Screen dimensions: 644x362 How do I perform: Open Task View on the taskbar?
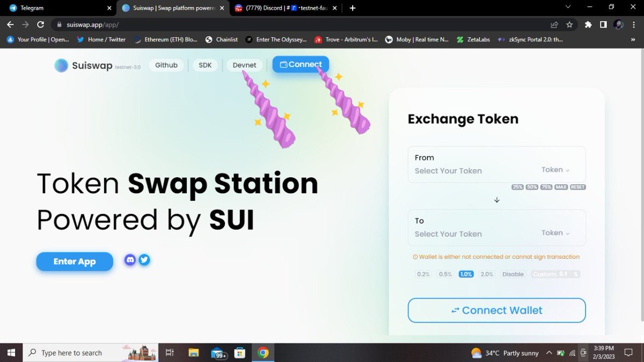170,353
